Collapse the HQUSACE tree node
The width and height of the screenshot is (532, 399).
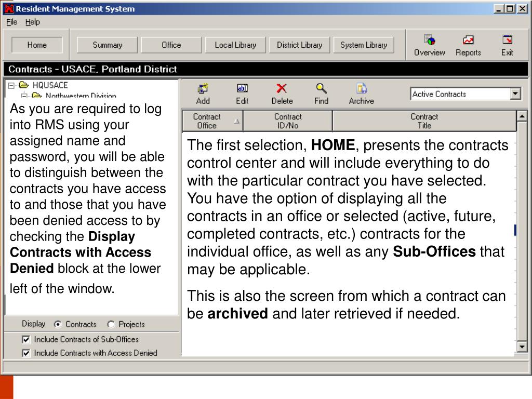coord(11,86)
